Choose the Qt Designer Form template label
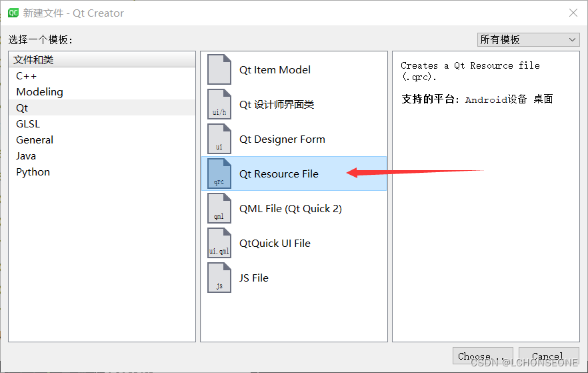Viewport: 588px width, 373px height. 282,139
